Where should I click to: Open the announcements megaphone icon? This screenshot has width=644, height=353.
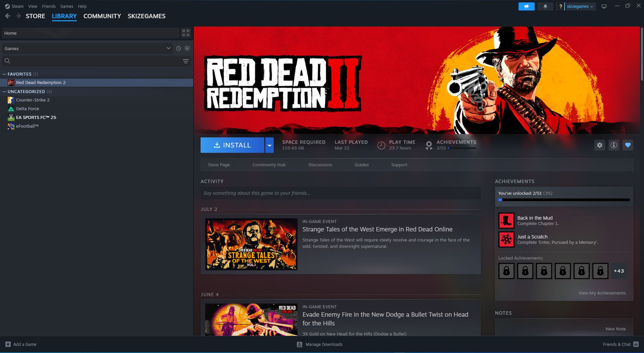pyautogui.click(x=526, y=7)
